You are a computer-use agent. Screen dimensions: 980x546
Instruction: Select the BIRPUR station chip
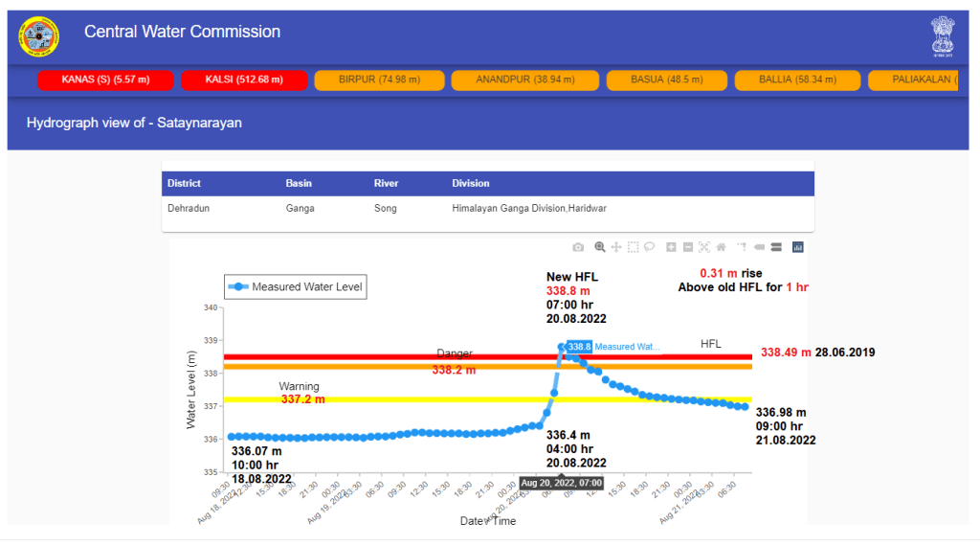[379, 80]
